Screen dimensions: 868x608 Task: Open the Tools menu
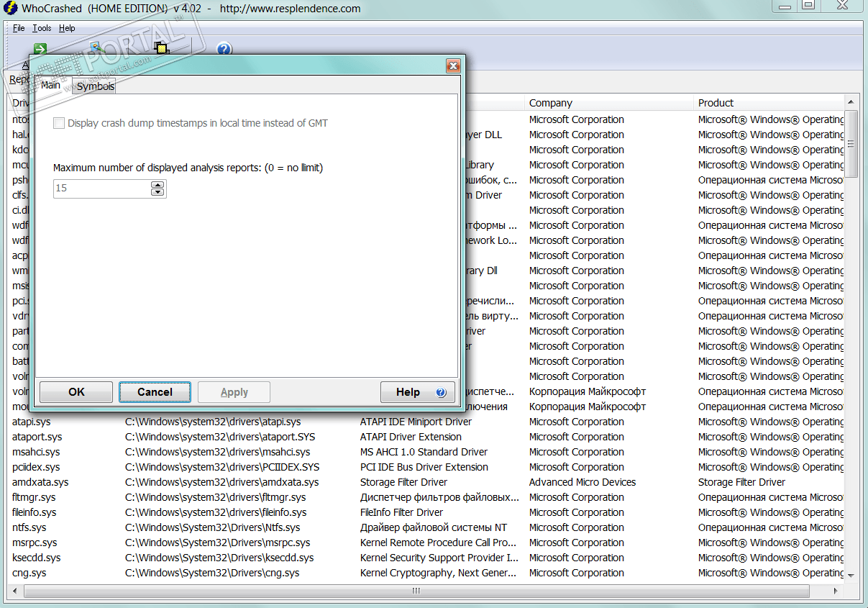[x=42, y=28]
